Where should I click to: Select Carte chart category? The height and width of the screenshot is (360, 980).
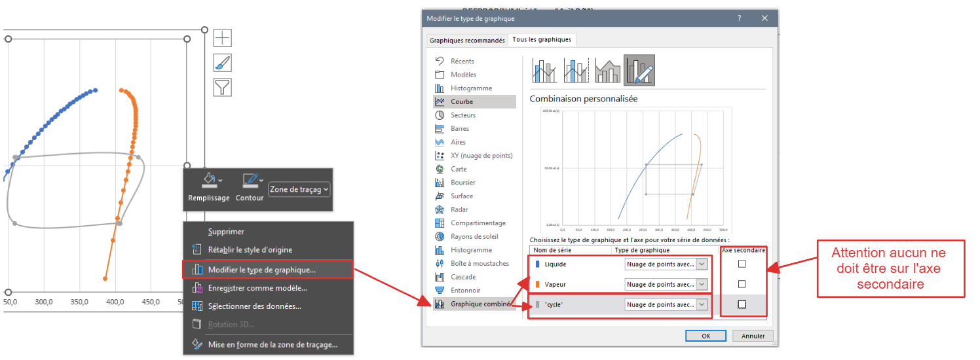459,169
